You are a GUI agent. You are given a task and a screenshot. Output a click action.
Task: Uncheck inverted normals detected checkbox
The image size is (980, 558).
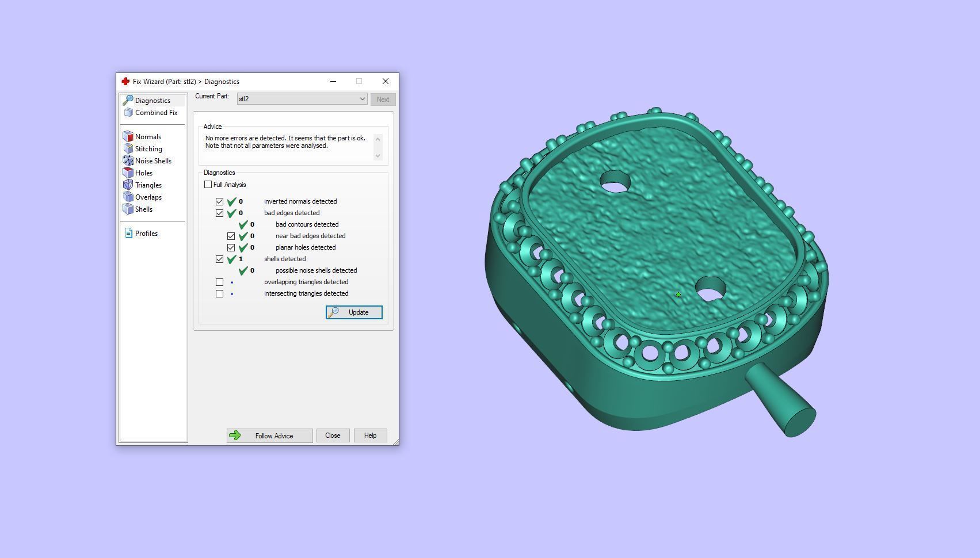(219, 201)
